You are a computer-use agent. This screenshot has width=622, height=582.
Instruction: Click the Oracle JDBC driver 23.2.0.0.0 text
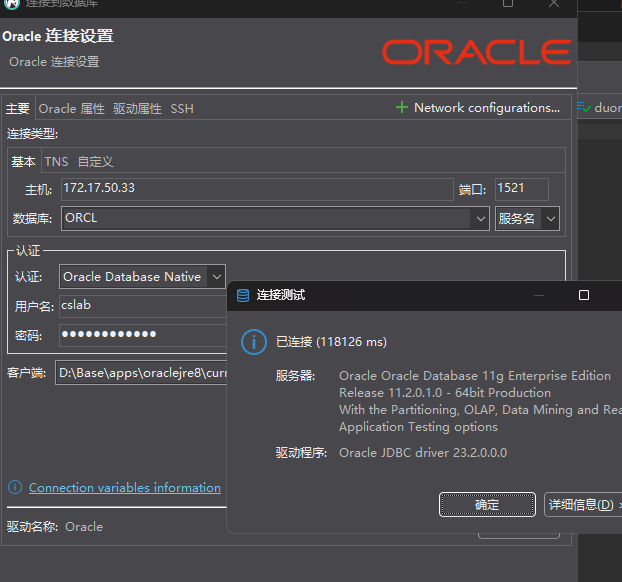423,453
